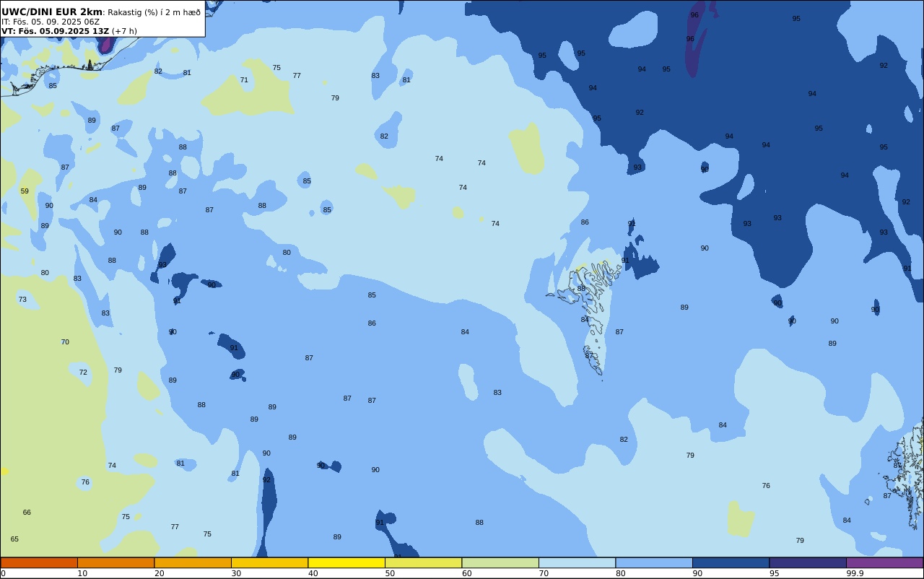
Task: Click the humidity value 65 on the map
Action: pyautogui.click(x=14, y=539)
